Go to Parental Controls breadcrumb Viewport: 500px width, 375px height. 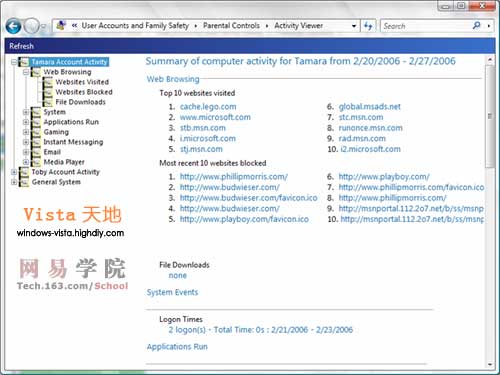(x=231, y=26)
